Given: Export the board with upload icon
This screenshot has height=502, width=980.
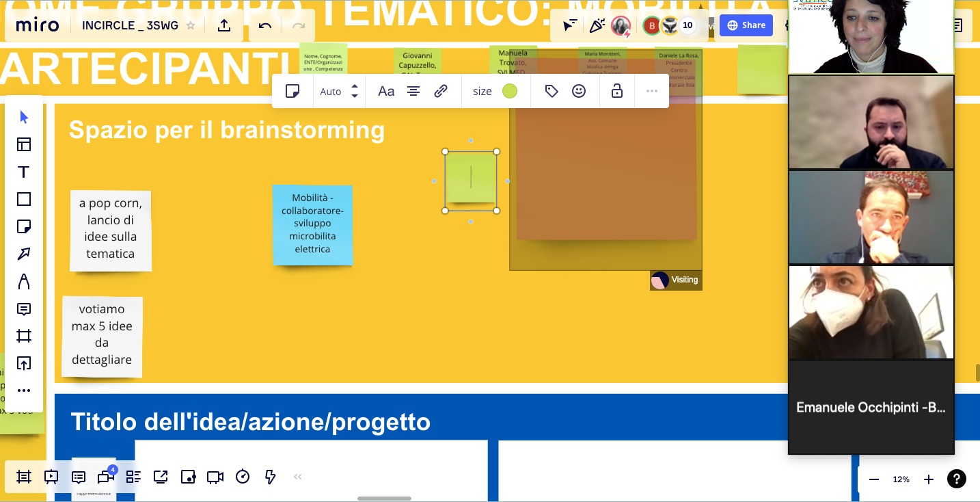Looking at the screenshot, I should pos(224,25).
